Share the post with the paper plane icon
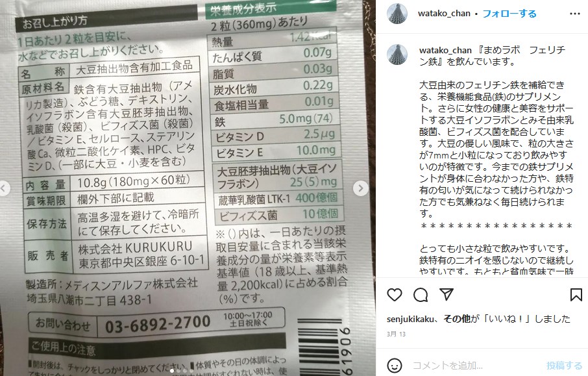The width and height of the screenshot is (588, 376). pos(447,295)
